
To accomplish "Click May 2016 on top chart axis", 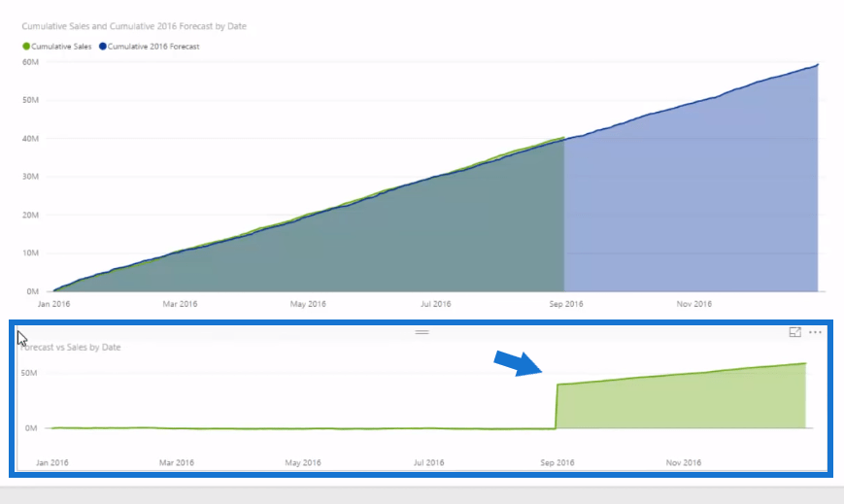I will click(308, 304).
